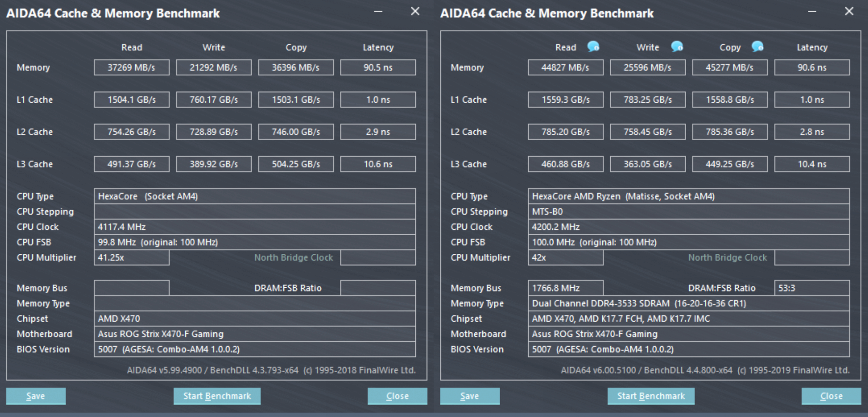868x417 pixels.
Task: Click the 44827 MB/s memory read value
Action: tap(566, 67)
